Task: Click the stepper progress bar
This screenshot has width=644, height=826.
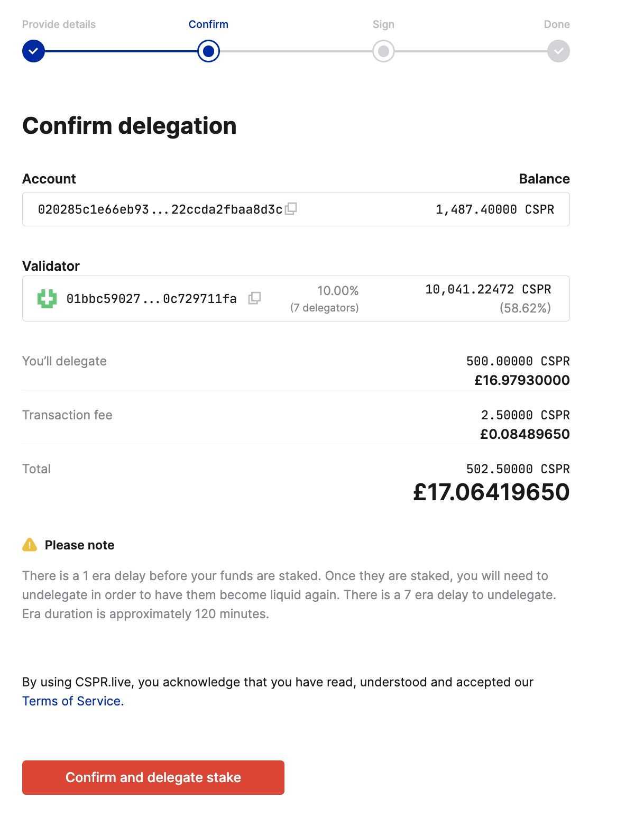Action: click(x=296, y=51)
